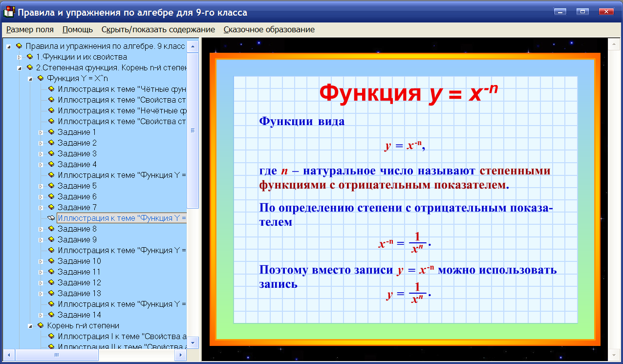
Task: Click the yellow book icon beside "Задание 1"
Action: (x=50, y=132)
